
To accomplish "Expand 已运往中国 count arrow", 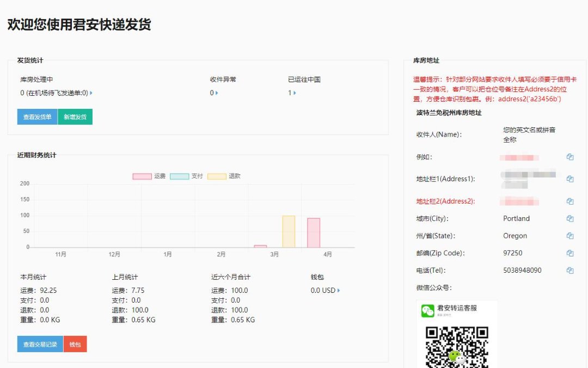I will (x=295, y=93).
